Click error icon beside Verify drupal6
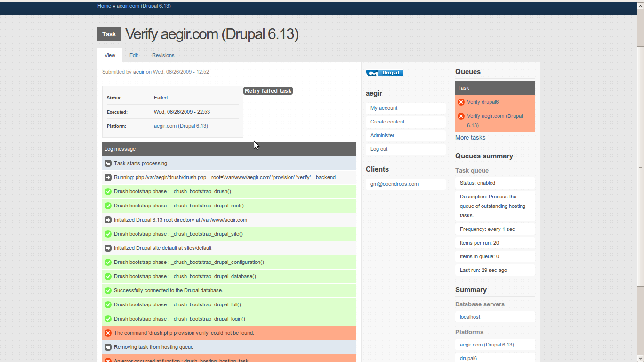644x362 pixels. point(461,102)
